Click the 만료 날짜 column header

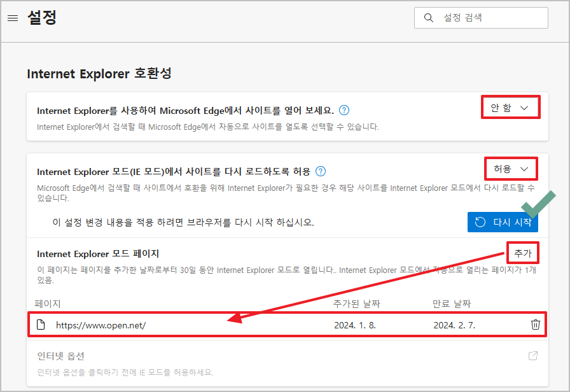[452, 304]
